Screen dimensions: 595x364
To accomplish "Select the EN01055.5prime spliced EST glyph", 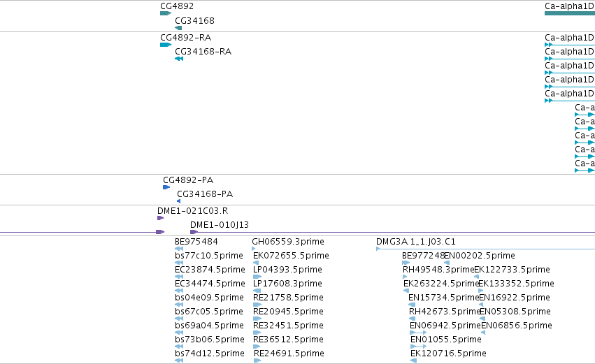I will [419, 347].
